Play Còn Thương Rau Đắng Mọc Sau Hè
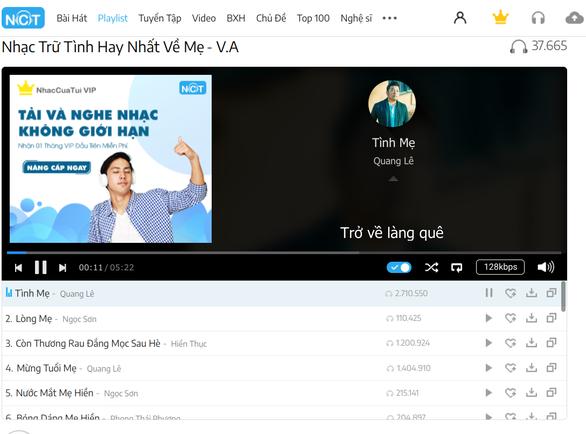This screenshot has height=434, width=586. click(488, 343)
